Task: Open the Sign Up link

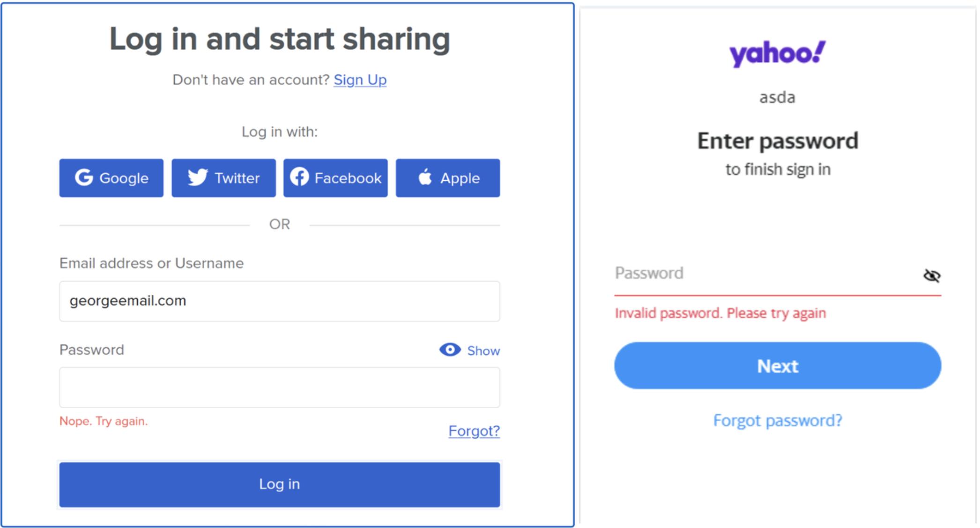Action: 360,80
